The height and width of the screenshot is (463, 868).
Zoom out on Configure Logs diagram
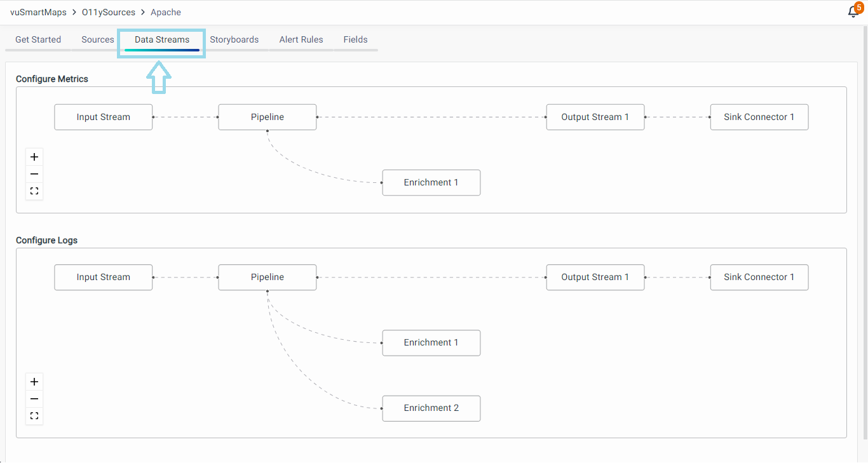tap(34, 399)
